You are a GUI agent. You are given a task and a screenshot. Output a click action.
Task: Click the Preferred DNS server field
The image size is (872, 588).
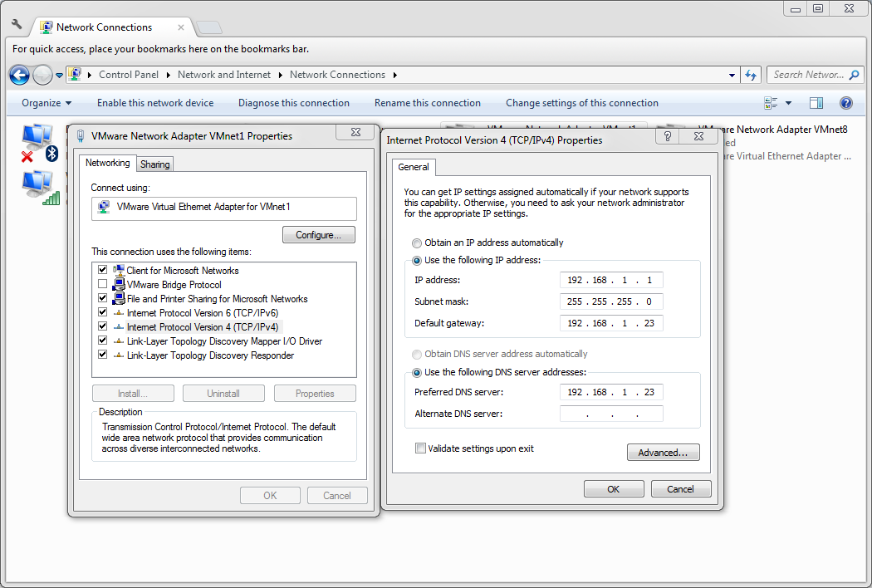coord(611,392)
